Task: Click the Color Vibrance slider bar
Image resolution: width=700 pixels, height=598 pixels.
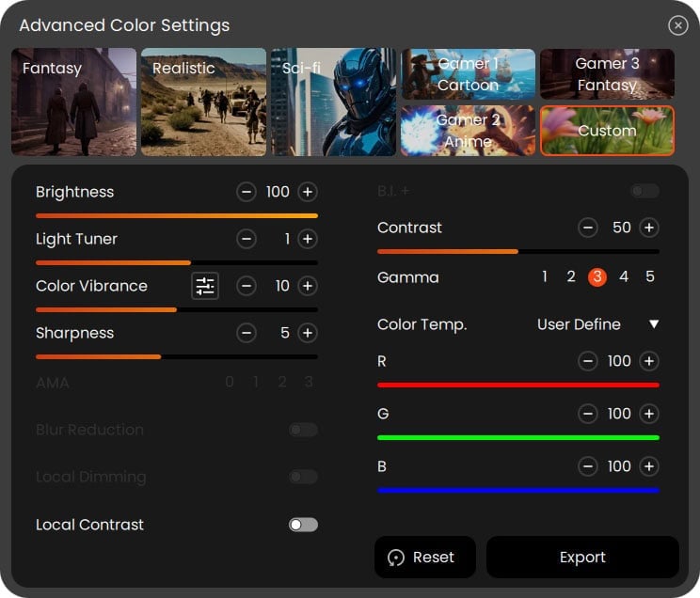Action: 177,309
